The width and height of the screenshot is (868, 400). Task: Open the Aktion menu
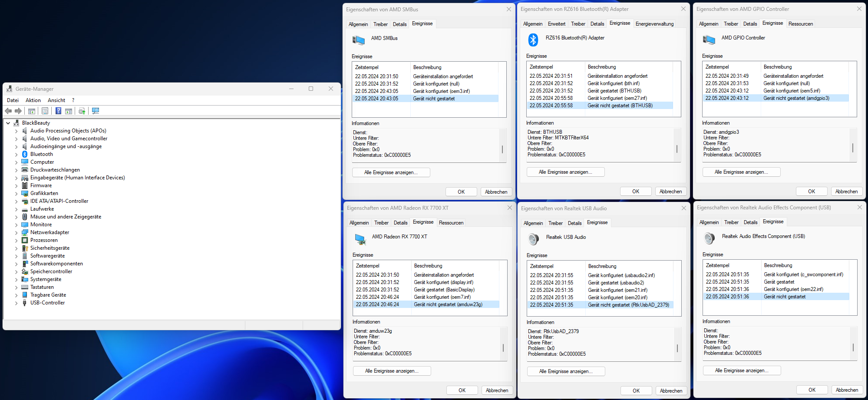[33, 100]
